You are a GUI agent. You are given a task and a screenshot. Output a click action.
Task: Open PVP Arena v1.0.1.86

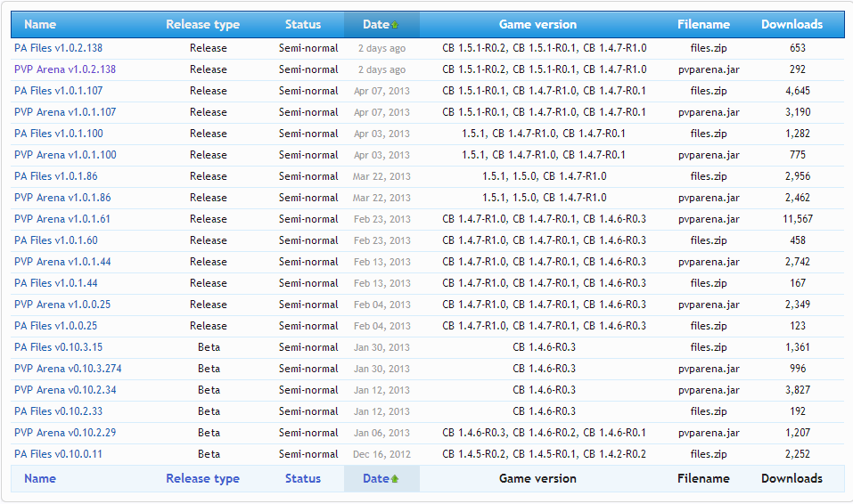(62, 198)
